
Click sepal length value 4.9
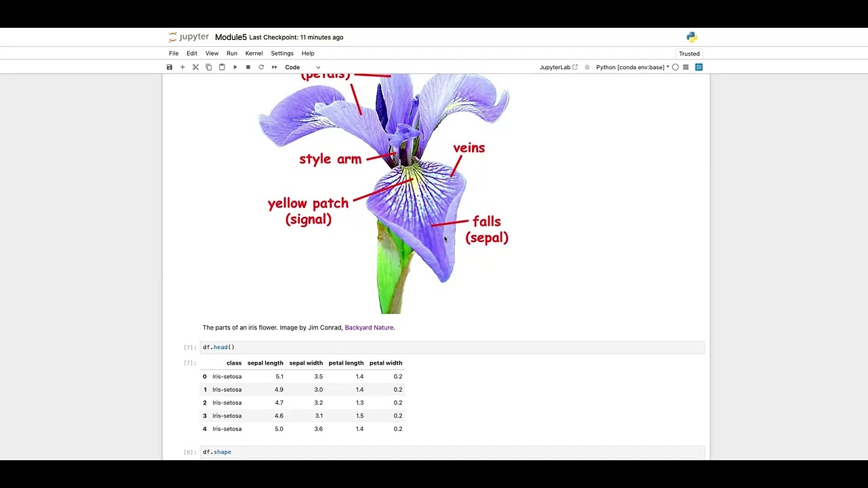point(279,390)
